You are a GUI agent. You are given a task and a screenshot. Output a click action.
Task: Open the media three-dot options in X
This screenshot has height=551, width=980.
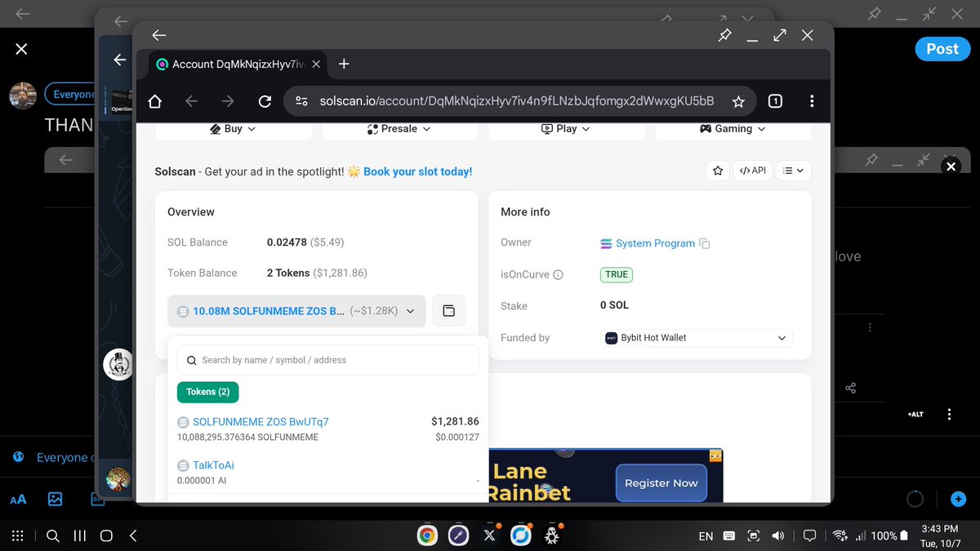949,415
